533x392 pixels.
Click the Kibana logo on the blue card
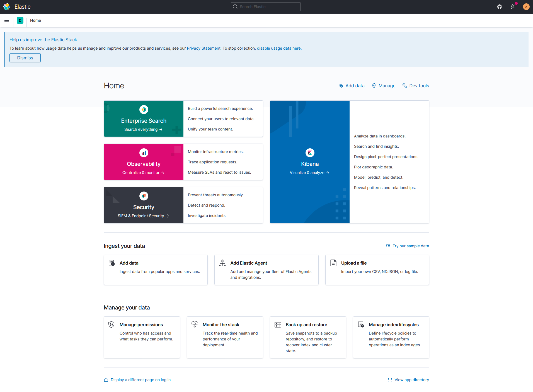tap(309, 153)
